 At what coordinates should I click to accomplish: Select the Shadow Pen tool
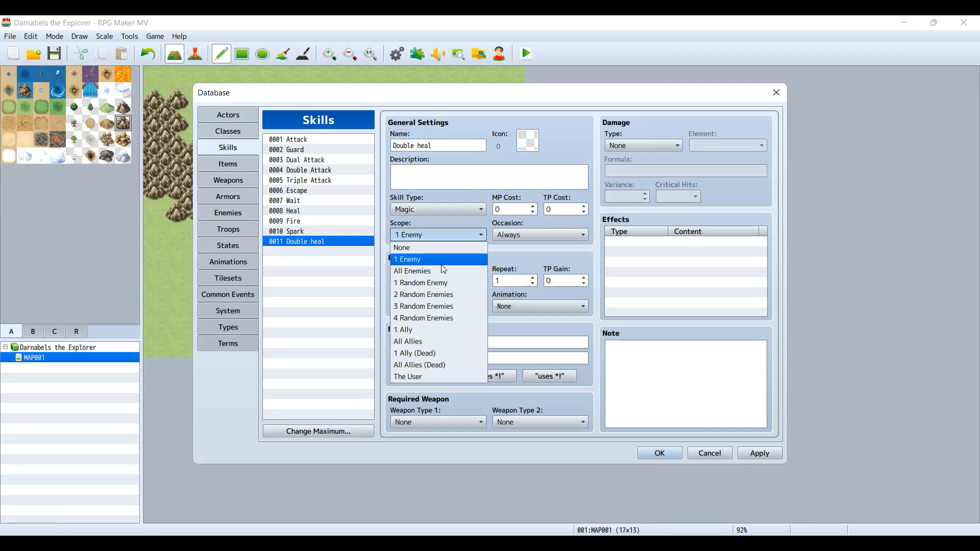(303, 54)
